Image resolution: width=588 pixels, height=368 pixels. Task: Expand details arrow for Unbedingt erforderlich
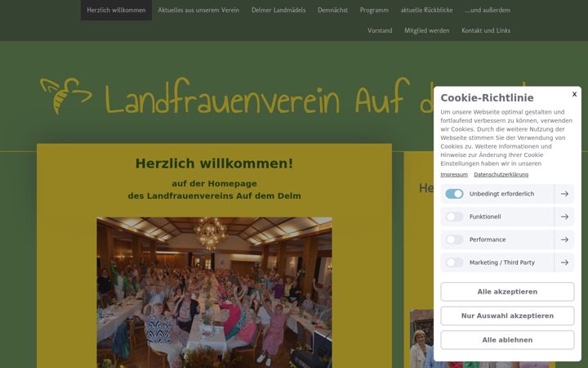pyautogui.click(x=564, y=194)
